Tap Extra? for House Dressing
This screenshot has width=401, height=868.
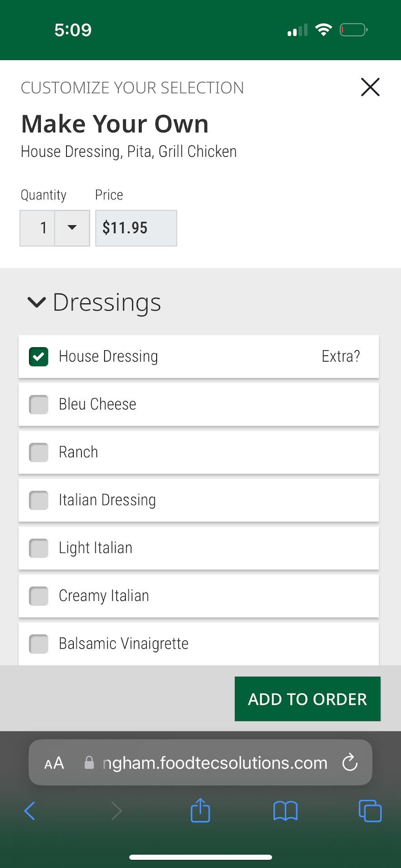tap(340, 357)
